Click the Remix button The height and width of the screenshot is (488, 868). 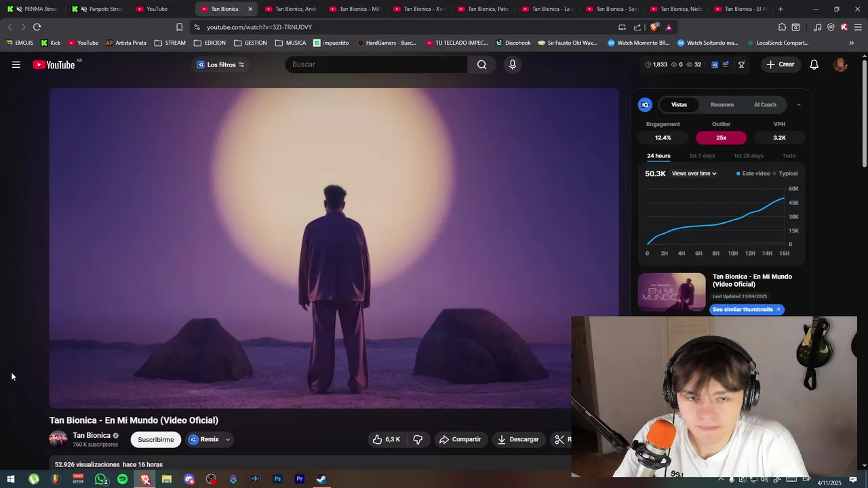pyautogui.click(x=204, y=439)
